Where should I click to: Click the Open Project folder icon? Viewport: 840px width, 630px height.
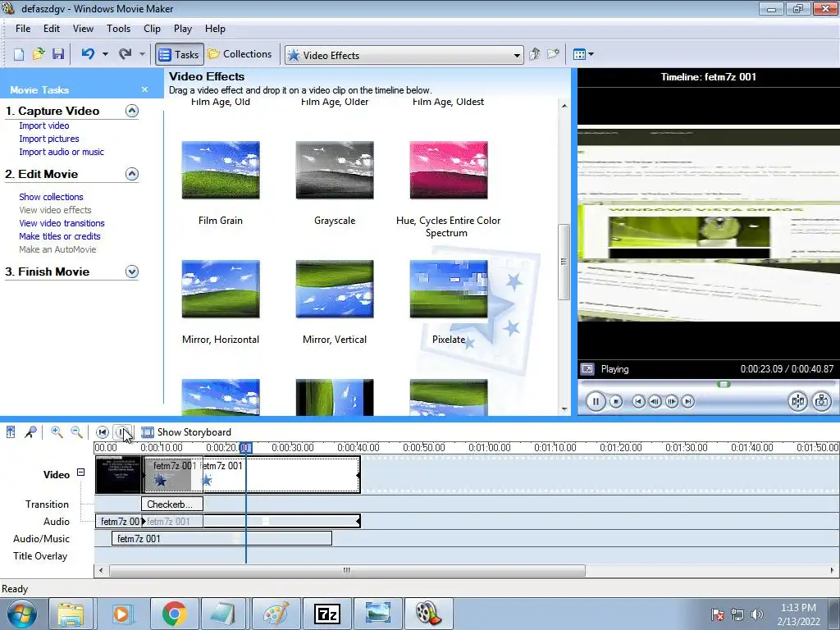(39, 54)
